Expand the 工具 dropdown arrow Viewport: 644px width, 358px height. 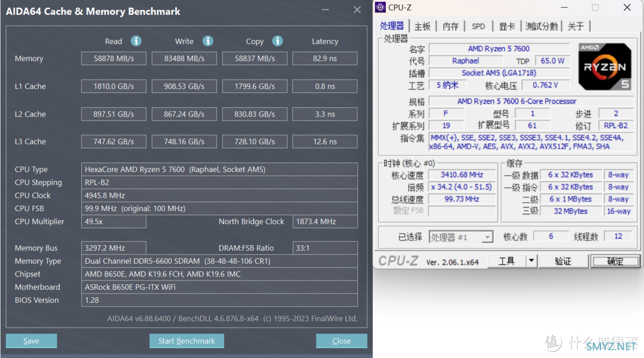531,261
